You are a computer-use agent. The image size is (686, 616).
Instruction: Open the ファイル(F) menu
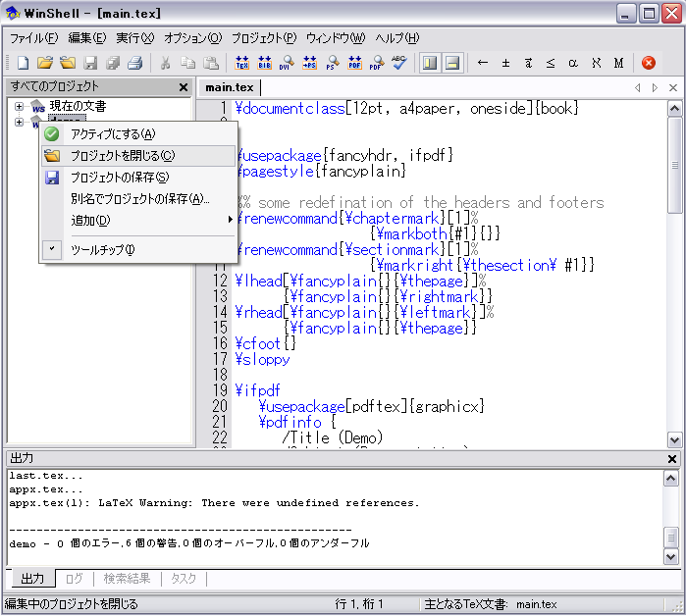coord(33,38)
